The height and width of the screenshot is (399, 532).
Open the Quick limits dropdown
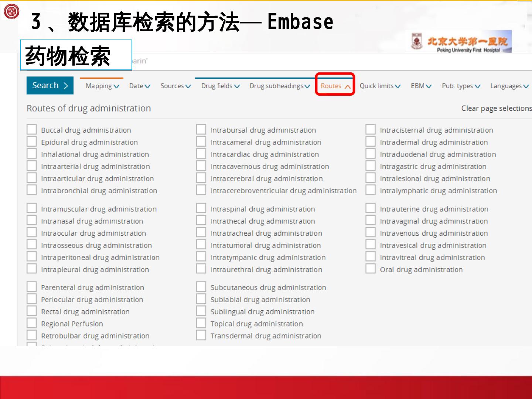coord(380,86)
